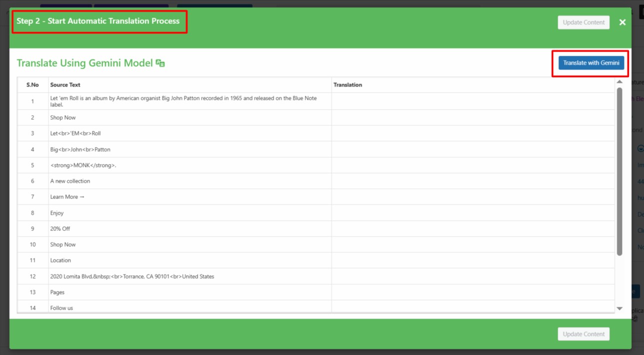
Task: Click the scrollbar down arrow in table
Action: click(620, 309)
